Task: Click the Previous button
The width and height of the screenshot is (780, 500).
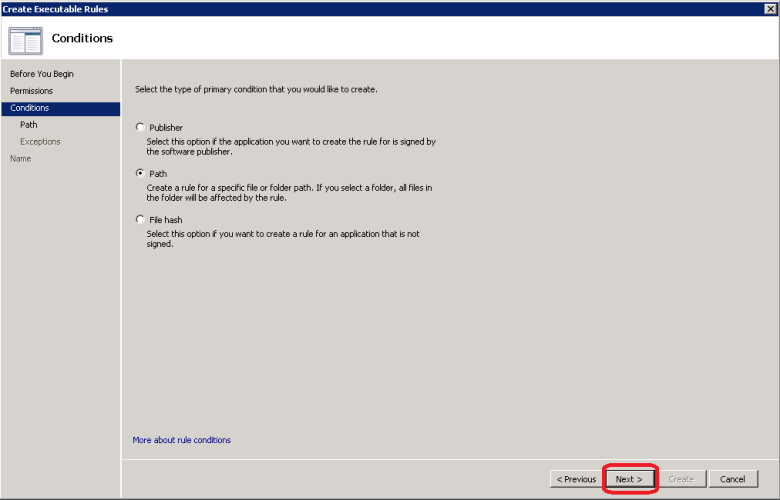Action: click(x=577, y=479)
